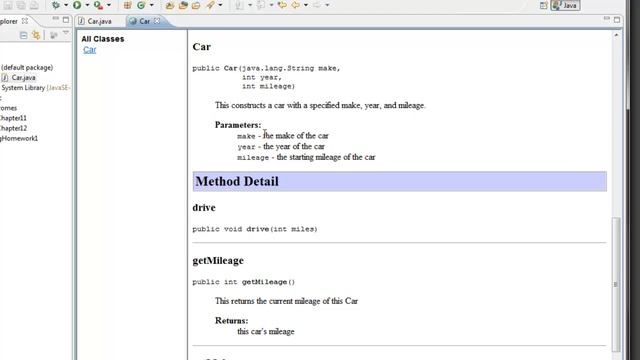This screenshot has height=360, width=640.
Task: Click 'public int getMileage()' signature
Action: click(243, 282)
